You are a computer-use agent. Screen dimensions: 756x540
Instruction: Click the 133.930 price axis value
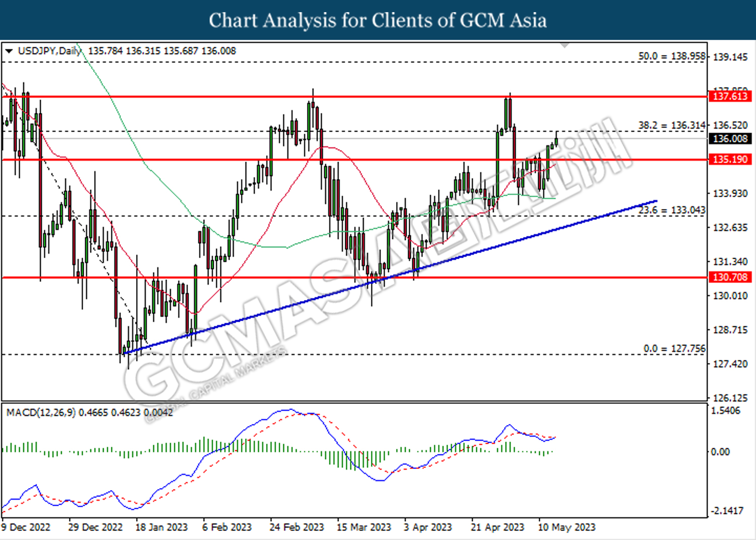click(x=730, y=193)
